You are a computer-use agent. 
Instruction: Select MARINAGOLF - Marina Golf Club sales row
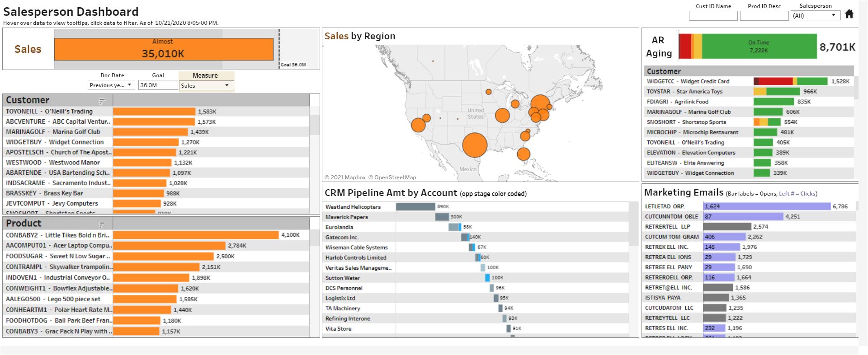coord(156,132)
